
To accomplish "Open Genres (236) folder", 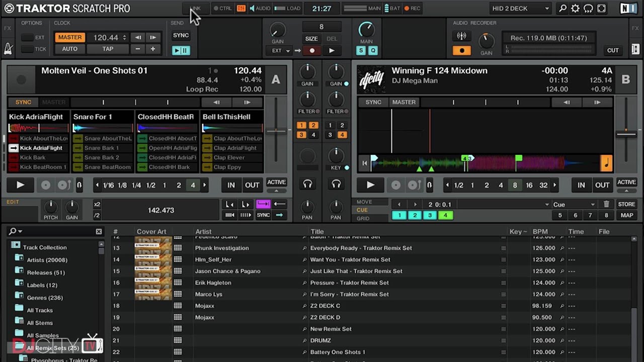I will click(x=45, y=298).
